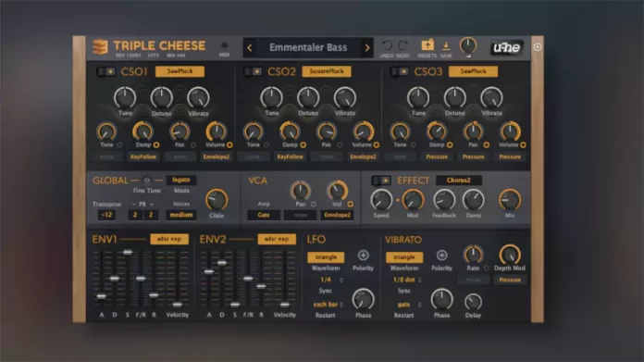Open LFO triangle waveform selector
The width and height of the screenshot is (644, 362).
pyautogui.click(x=326, y=257)
